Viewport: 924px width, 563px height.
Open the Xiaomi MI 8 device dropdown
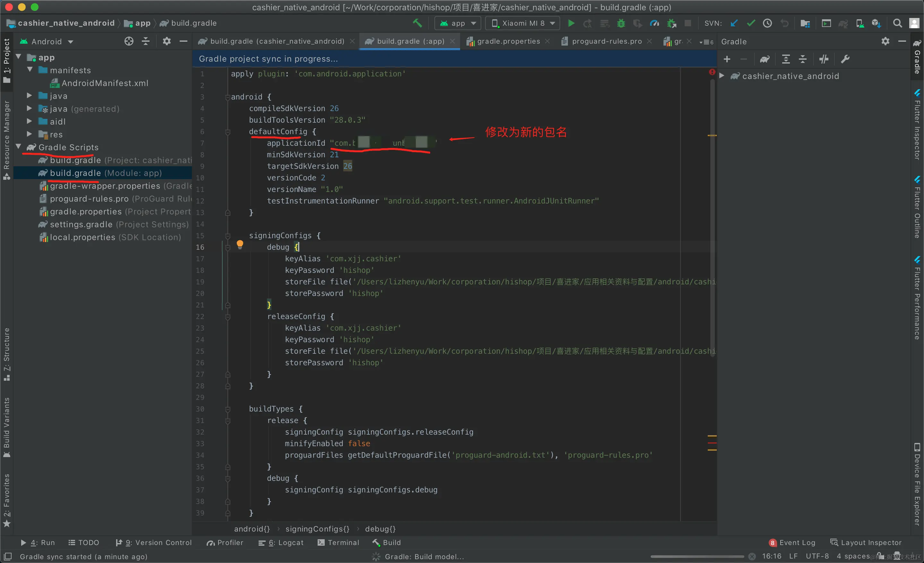523,23
